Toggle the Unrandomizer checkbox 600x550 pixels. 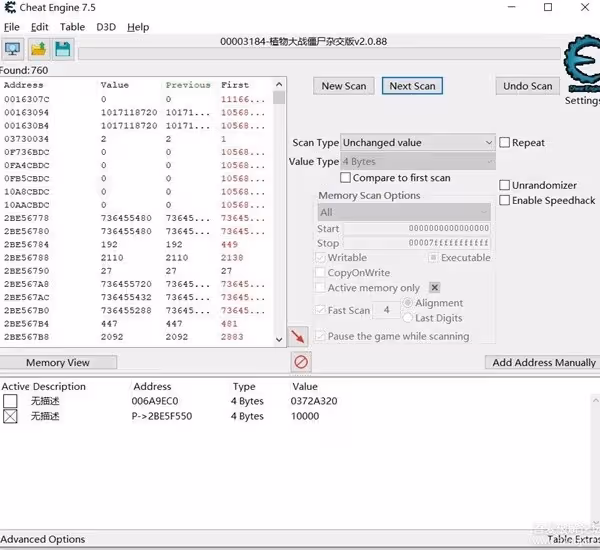(505, 185)
